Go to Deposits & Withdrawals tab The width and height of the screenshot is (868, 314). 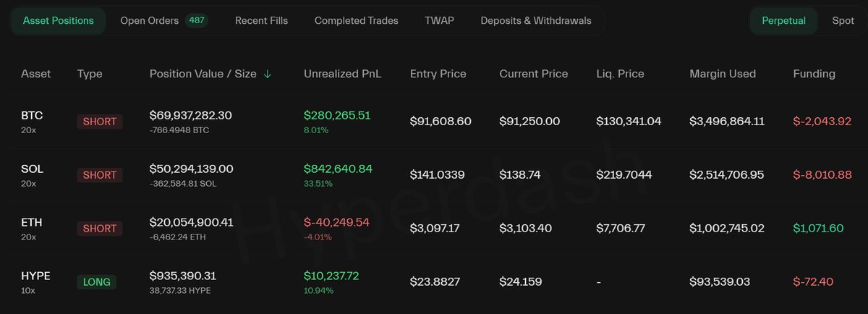point(535,20)
